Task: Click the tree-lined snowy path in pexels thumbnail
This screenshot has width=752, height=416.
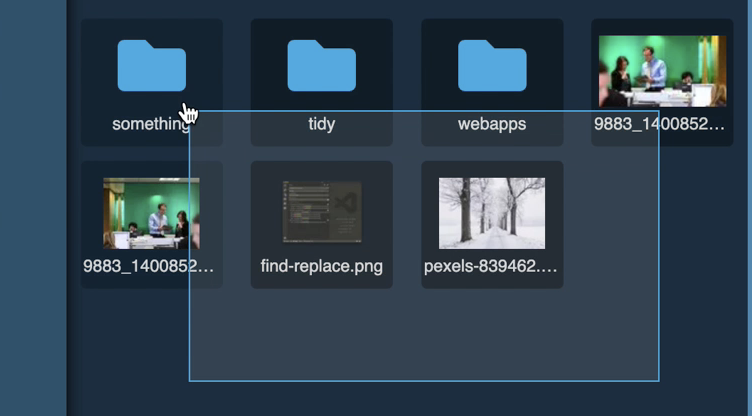Action: click(490, 232)
